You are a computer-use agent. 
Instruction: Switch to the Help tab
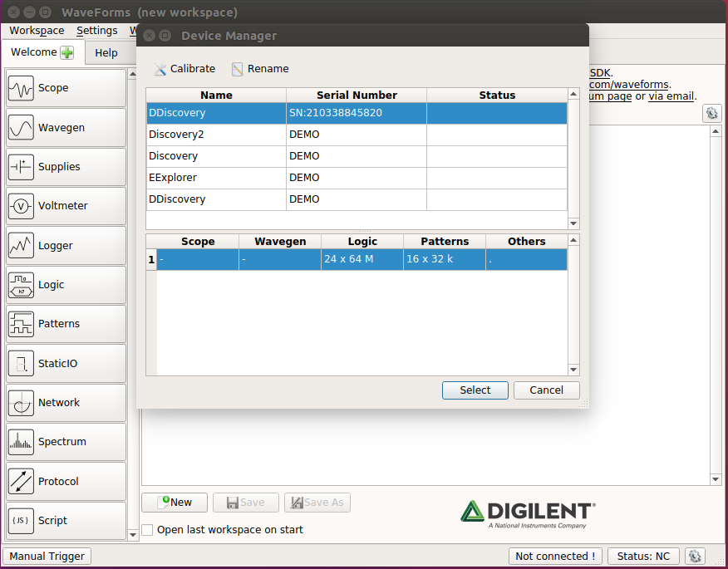pyautogui.click(x=106, y=53)
